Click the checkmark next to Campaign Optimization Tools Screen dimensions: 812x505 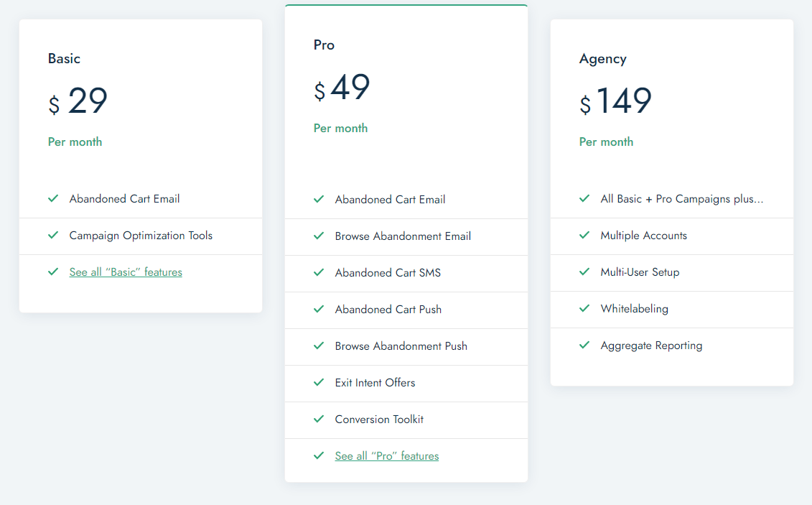pos(53,235)
